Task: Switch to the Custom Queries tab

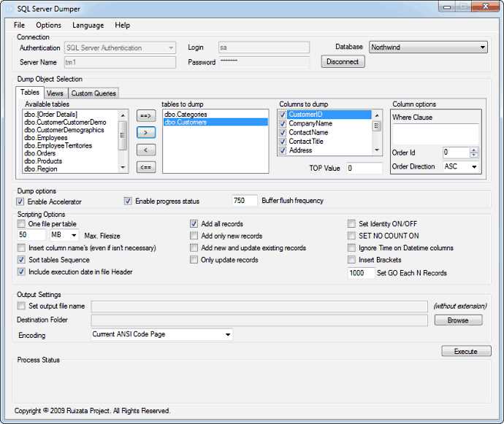Action: point(93,93)
